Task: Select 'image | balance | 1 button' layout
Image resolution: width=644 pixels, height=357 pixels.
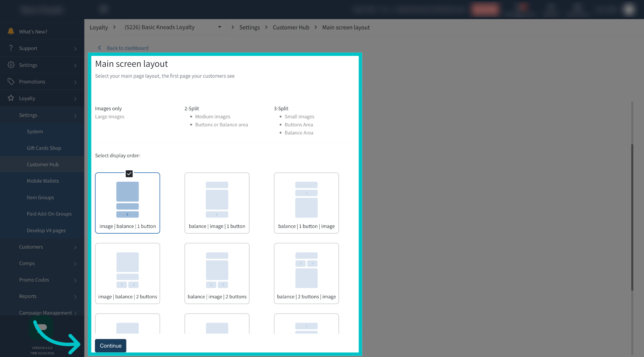Action: pyautogui.click(x=127, y=203)
